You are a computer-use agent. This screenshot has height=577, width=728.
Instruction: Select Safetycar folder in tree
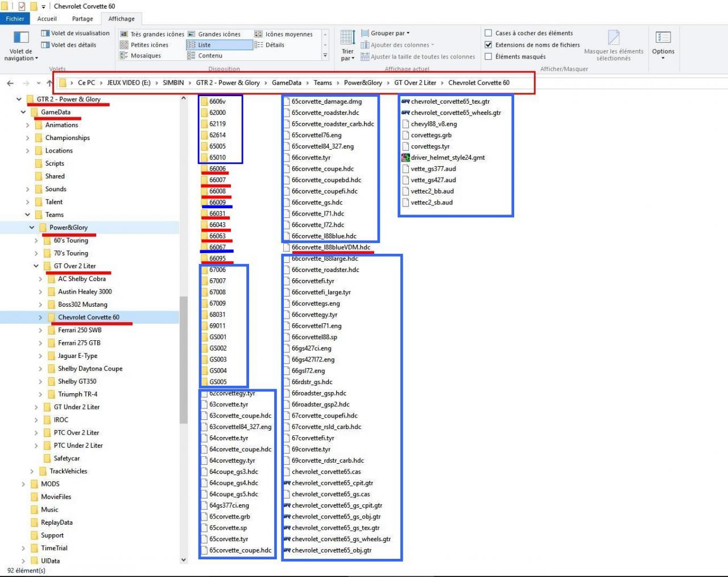67,458
